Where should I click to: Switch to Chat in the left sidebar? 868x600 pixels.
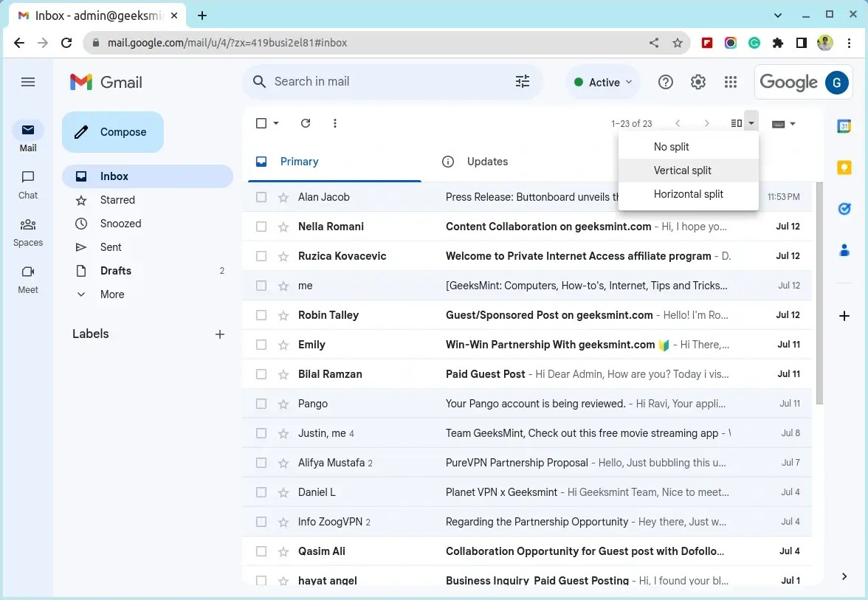[x=27, y=184]
